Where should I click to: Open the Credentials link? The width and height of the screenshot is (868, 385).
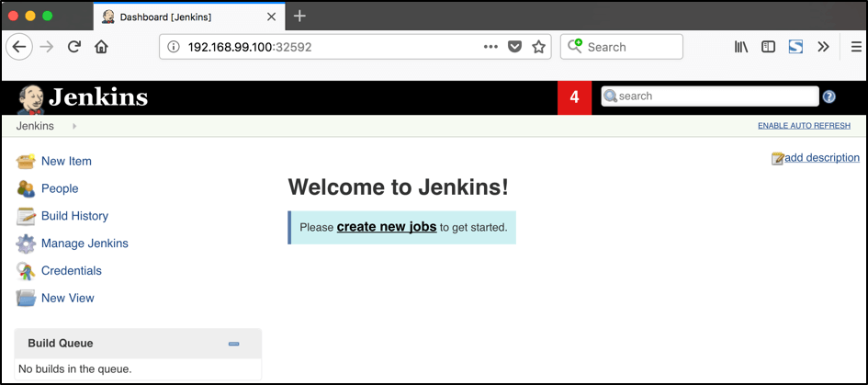coord(72,271)
